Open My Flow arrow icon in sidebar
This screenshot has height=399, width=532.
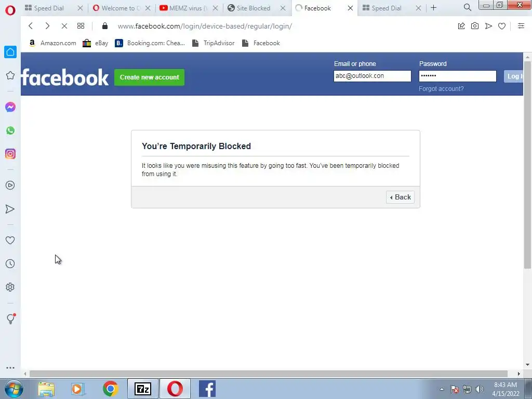(10, 209)
